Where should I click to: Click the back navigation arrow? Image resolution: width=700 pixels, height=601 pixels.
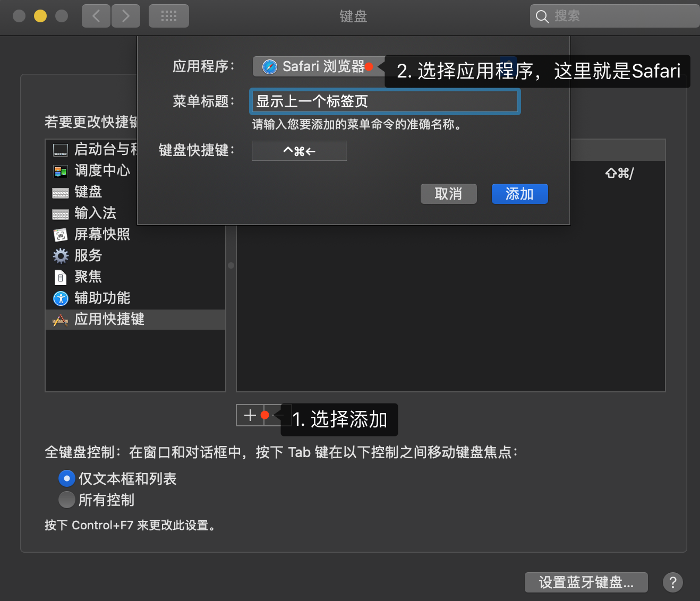tap(96, 16)
